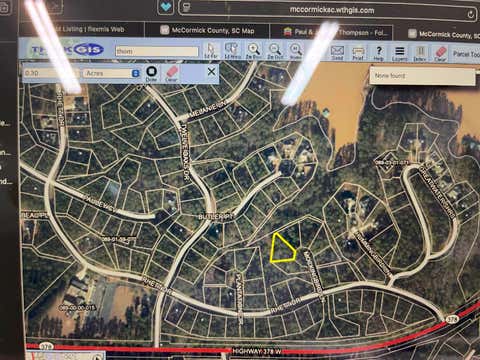Screen dimensions: 480x360
Task: Select the Identify Feature pointer tool
Action: pos(211,51)
